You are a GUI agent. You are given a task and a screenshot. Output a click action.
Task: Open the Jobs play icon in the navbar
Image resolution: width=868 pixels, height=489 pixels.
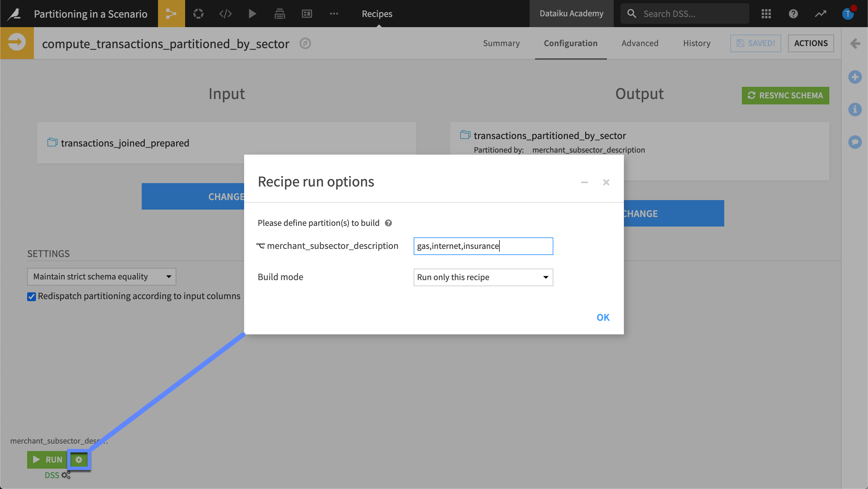pyautogui.click(x=252, y=14)
